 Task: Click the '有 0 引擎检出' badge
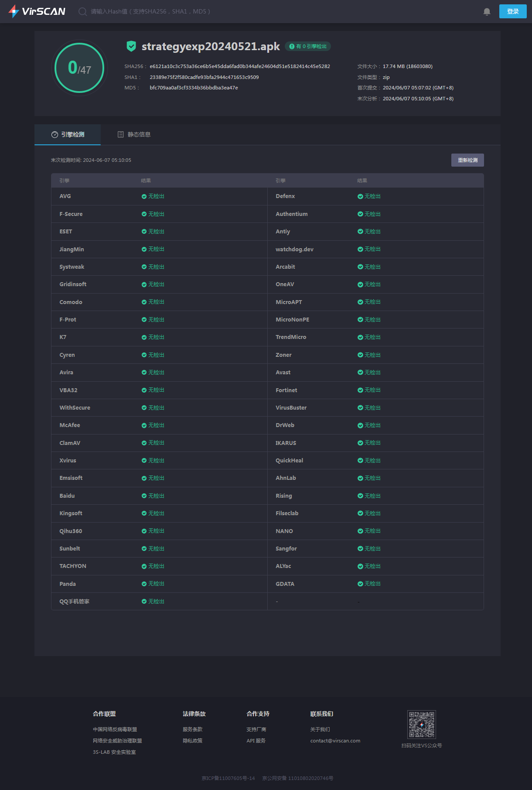[x=308, y=46]
